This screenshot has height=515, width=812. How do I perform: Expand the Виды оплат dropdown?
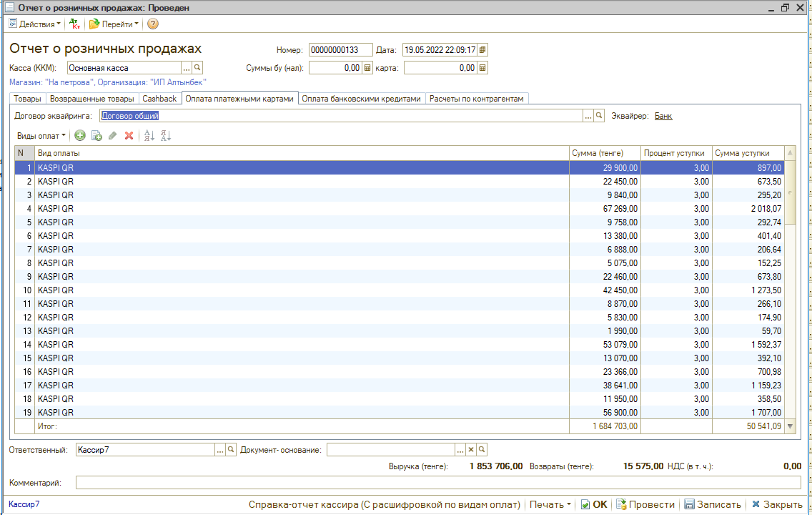[41, 135]
